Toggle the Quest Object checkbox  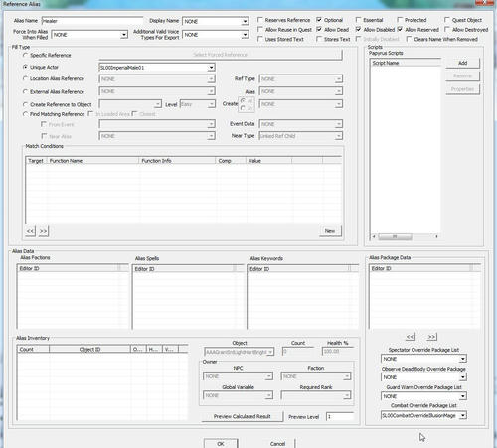447,20
